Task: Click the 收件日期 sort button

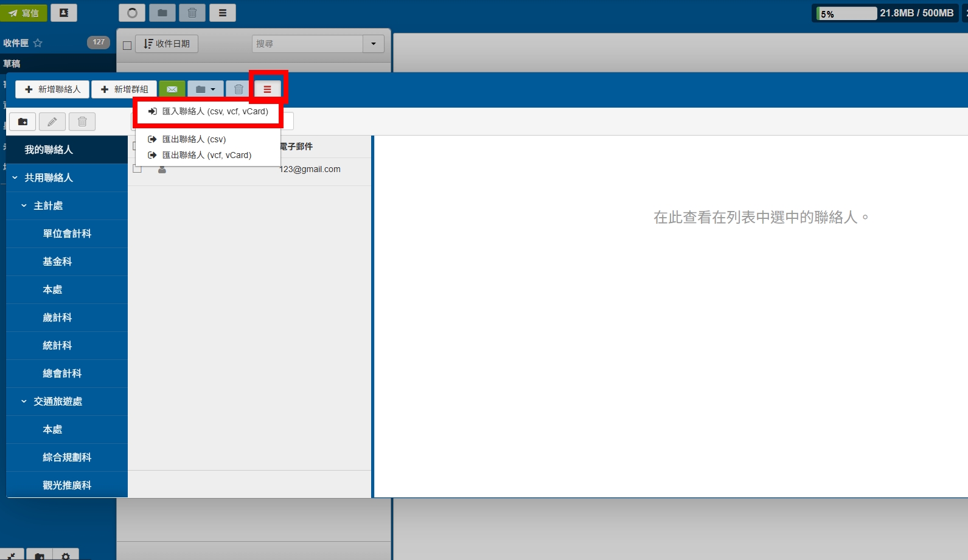Action: tap(167, 44)
